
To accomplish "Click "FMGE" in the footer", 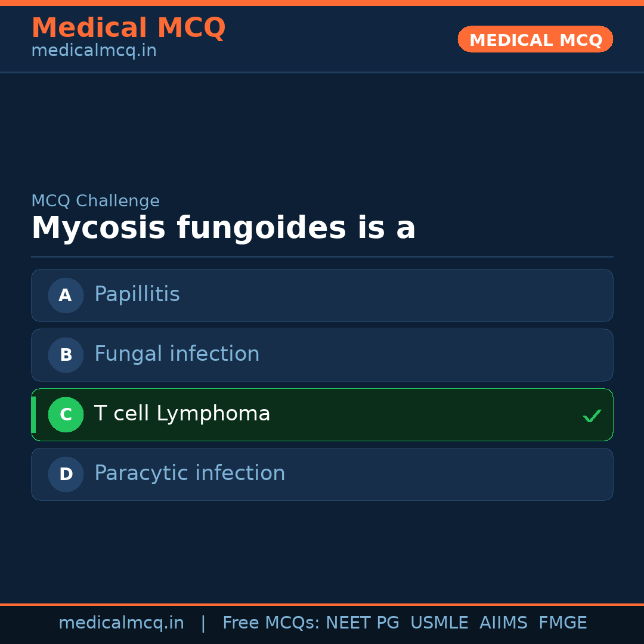I will (x=563, y=623).
